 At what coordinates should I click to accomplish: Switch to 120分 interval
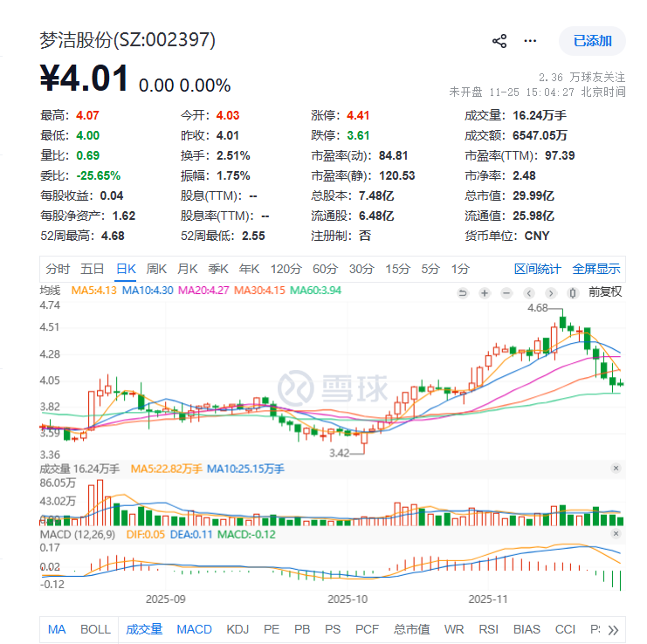(x=286, y=269)
